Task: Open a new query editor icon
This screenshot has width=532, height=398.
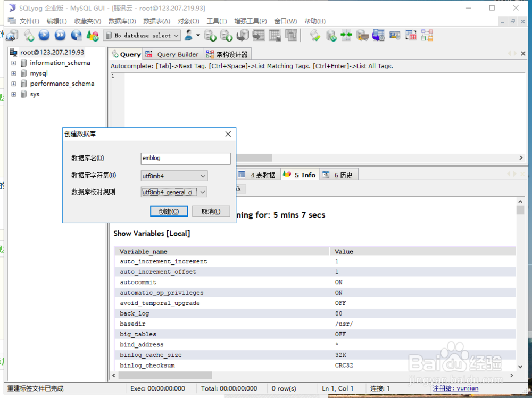Action: click(29, 35)
